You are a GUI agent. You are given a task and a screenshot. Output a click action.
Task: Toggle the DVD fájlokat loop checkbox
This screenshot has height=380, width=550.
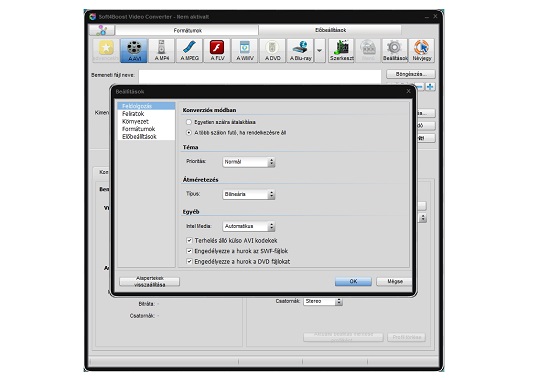189,261
